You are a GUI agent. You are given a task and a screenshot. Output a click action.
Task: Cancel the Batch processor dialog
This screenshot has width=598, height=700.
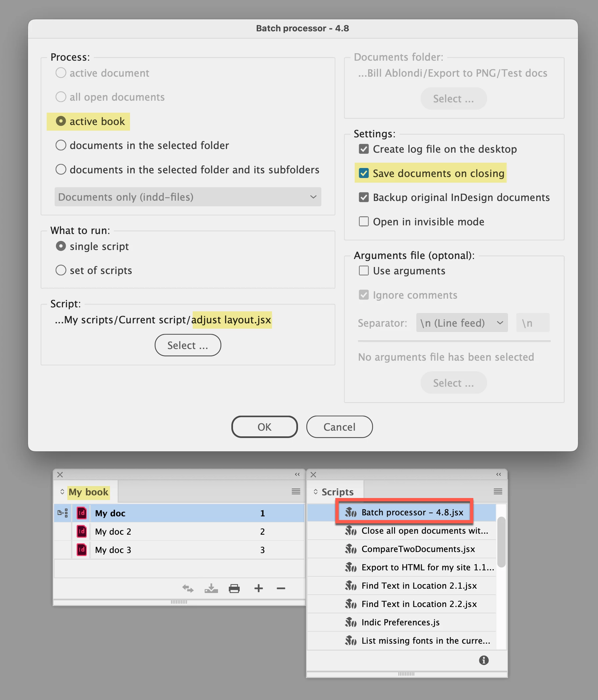click(339, 427)
